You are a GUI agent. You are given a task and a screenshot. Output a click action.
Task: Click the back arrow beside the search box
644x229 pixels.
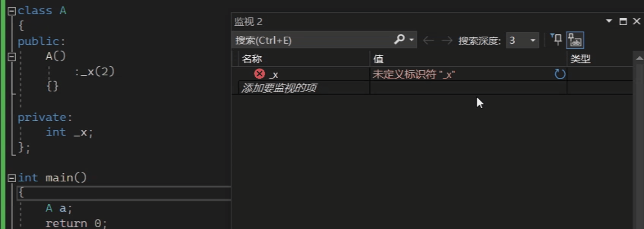click(x=428, y=41)
